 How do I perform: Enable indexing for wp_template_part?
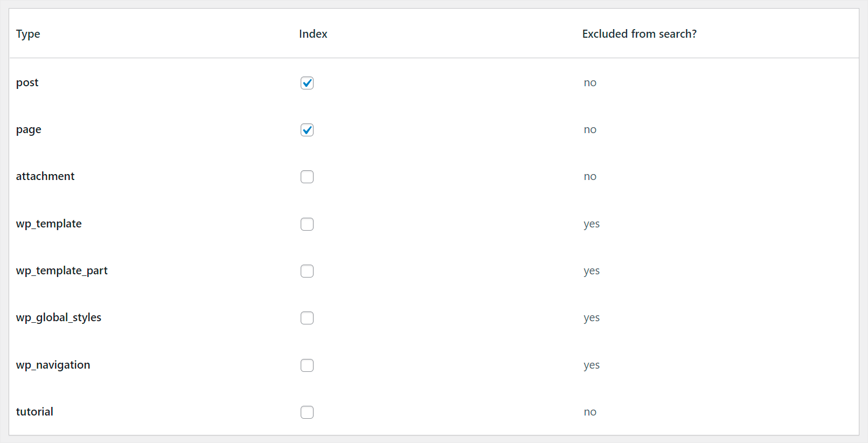[x=307, y=271]
